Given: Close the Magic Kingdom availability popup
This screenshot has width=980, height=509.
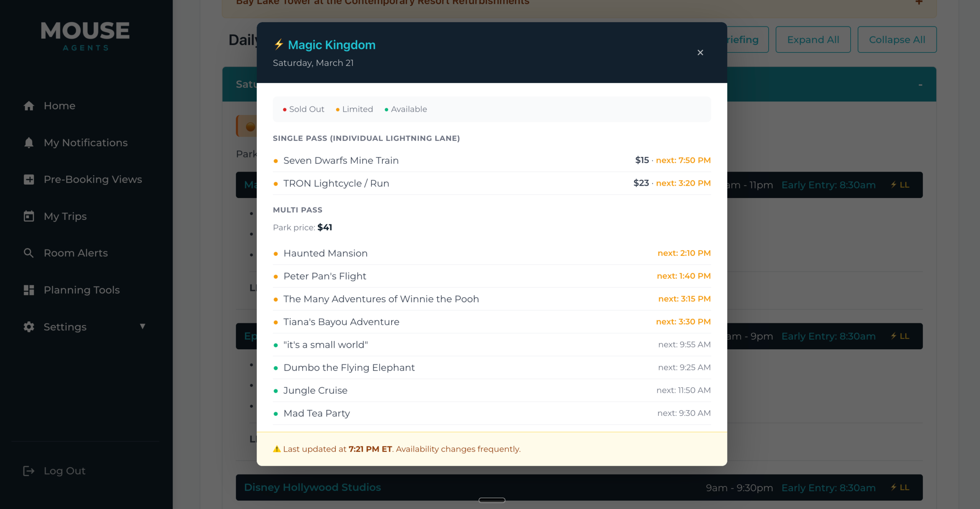Looking at the screenshot, I should pyautogui.click(x=700, y=52).
